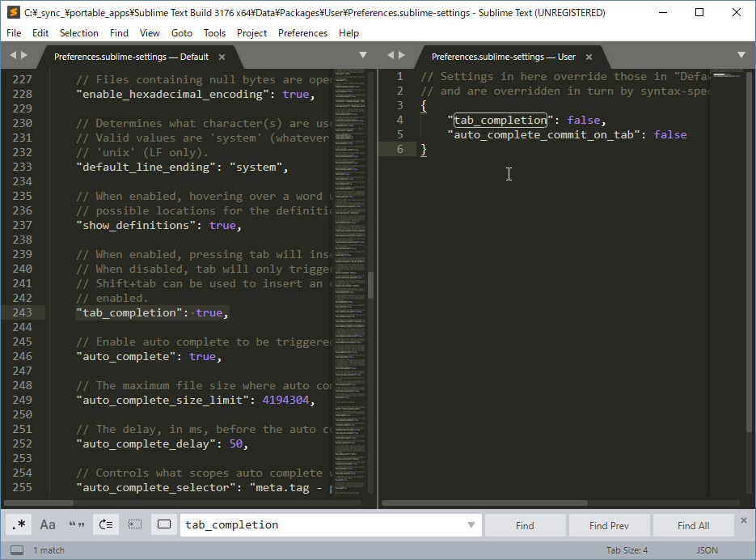Open the left pane tab list dropdown
The height and width of the screenshot is (560, 756).
(363, 55)
